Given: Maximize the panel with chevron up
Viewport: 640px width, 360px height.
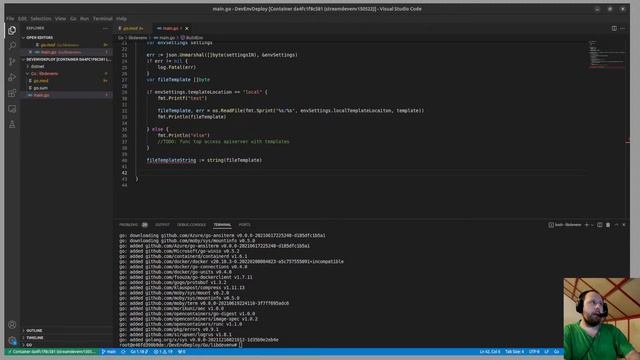Looking at the screenshot, I should coord(616,225).
